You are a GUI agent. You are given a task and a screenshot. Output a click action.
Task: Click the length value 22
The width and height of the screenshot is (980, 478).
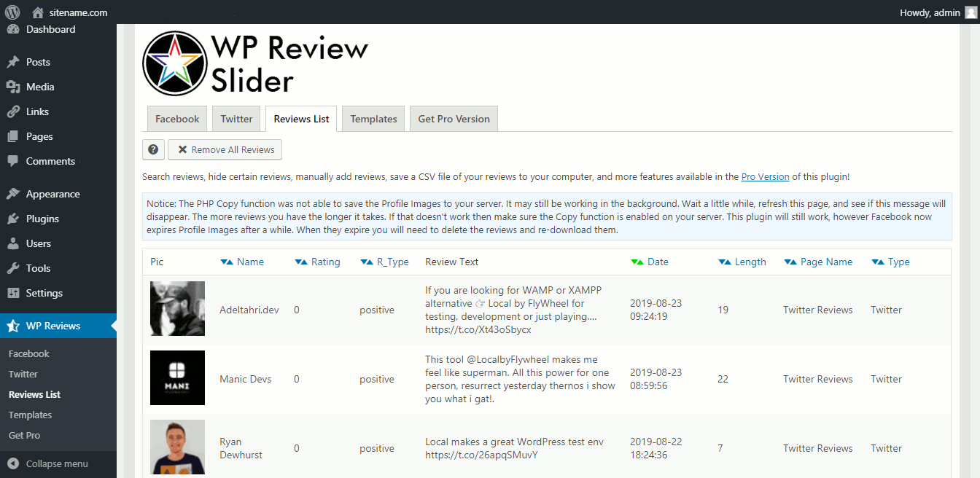(x=723, y=379)
